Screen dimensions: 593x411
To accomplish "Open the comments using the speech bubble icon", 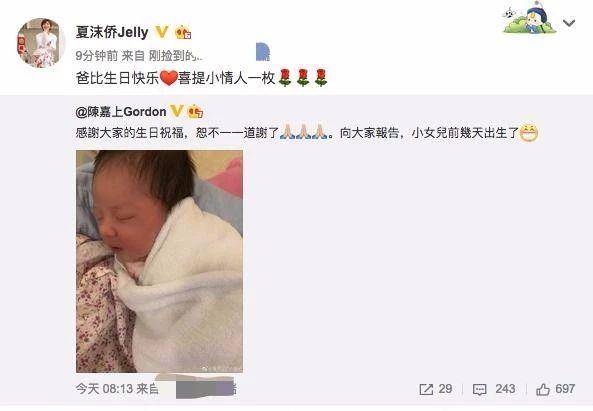I will point(480,389).
